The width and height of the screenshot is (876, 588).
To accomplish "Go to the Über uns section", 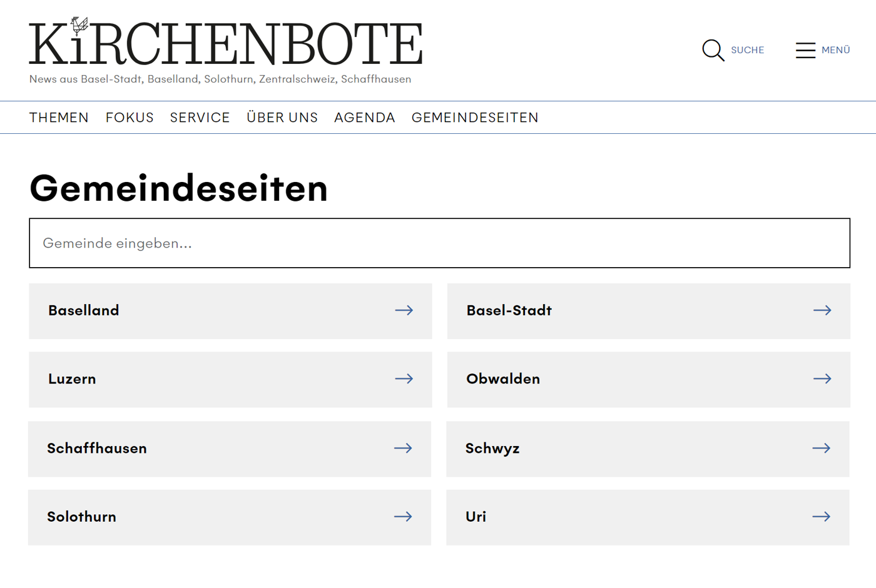I will (x=282, y=118).
